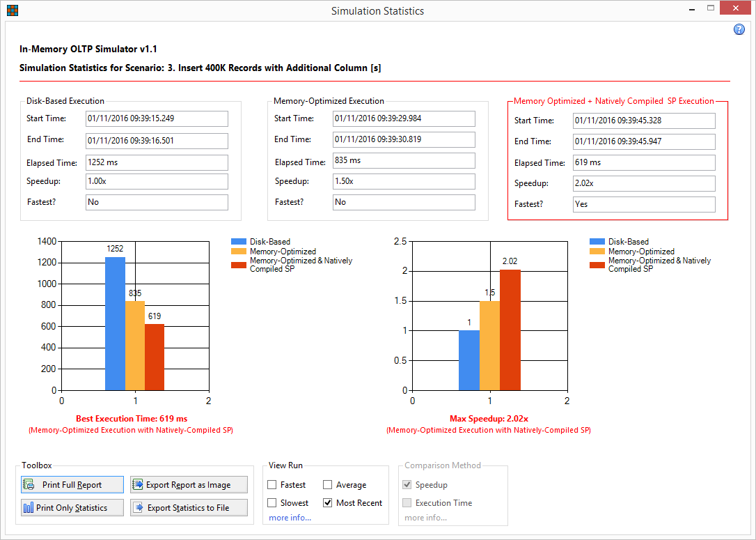Print the full report
Image resolution: width=756 pixels, height=540 pixels.
[x=72, y=484]
